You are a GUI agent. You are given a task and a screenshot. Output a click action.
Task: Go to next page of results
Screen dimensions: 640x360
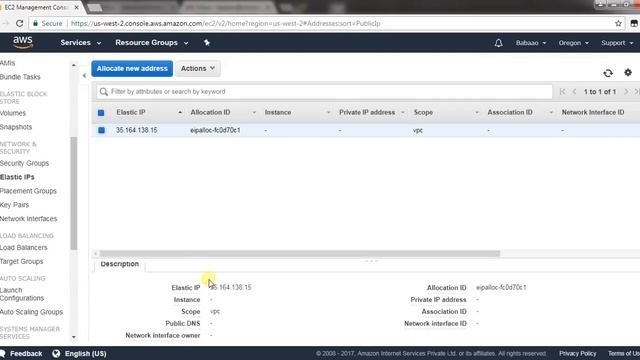point(626,91)
